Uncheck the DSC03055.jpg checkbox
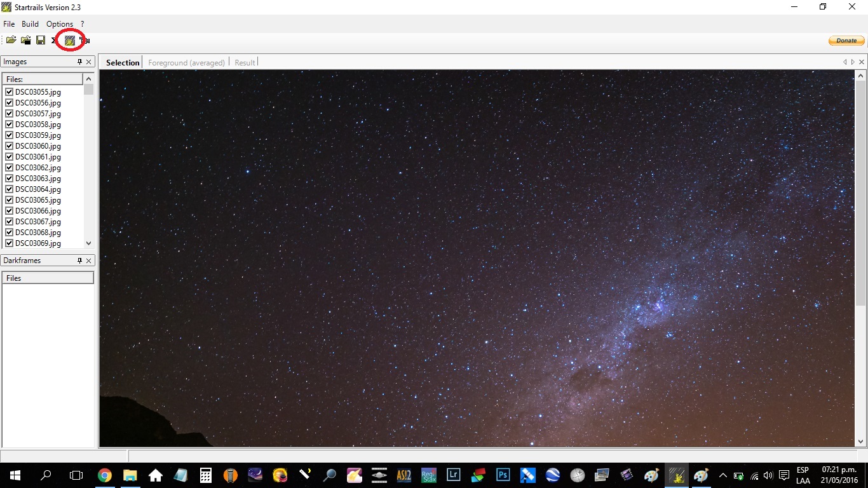868x488 pixels. click(10, 92)
